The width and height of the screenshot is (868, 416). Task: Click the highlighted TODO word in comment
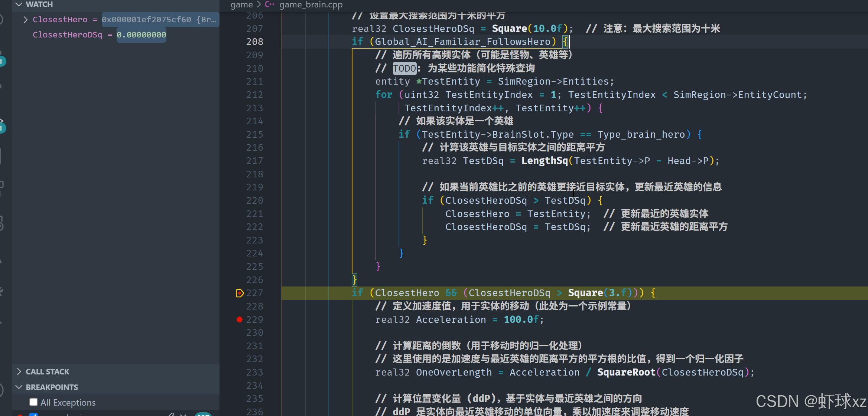(404, 68)
